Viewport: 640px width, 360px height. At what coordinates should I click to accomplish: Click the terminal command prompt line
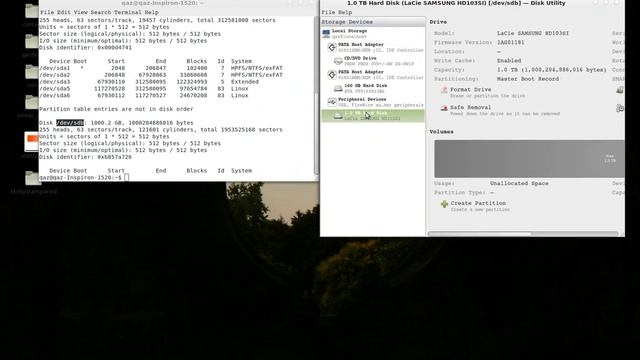[84, 178]
